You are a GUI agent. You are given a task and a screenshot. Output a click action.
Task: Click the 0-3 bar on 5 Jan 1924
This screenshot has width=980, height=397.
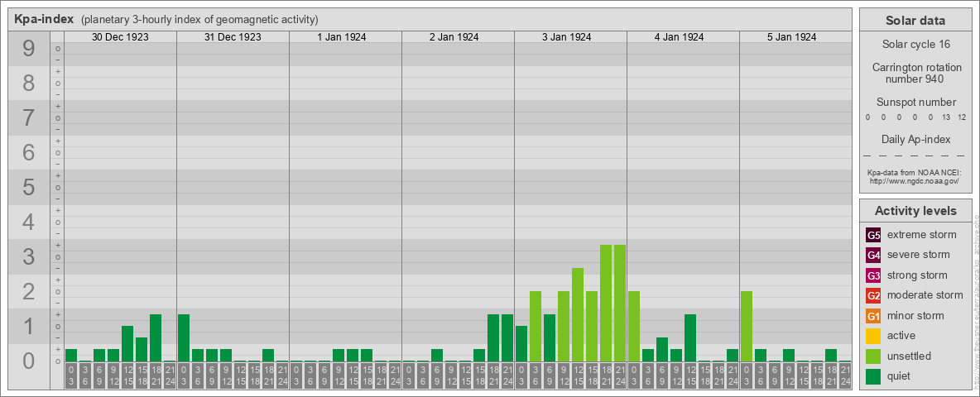pyautogui.click(x=747, y=327)
